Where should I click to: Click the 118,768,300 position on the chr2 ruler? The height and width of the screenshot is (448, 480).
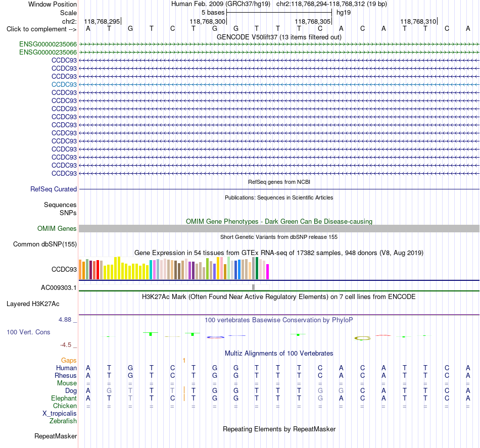pos(208,21)
